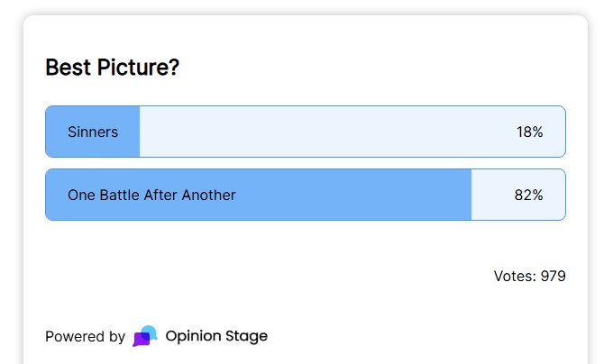Click the "Powered by" text
The height and width of the screenshot is (364, 613).
pyautogui.click(x=85, y=337)
